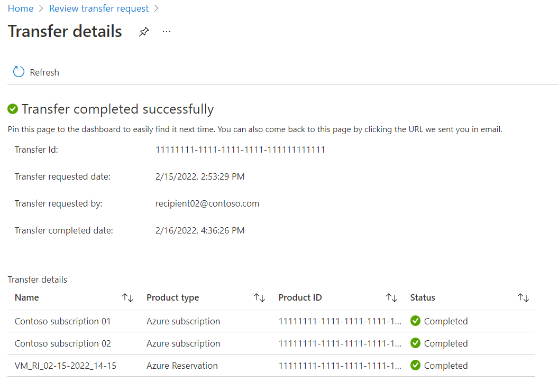Image resolution: width=558 pixels, height=392 pixels.
Task: Click the Transfer Id value text
Action: [240, 150]
